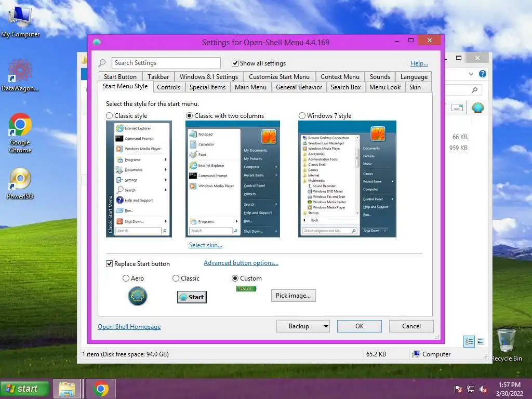The width and height of the screenshot is (532, 399).
Task: Select Classic style radio button
Action: click(109, 116)
